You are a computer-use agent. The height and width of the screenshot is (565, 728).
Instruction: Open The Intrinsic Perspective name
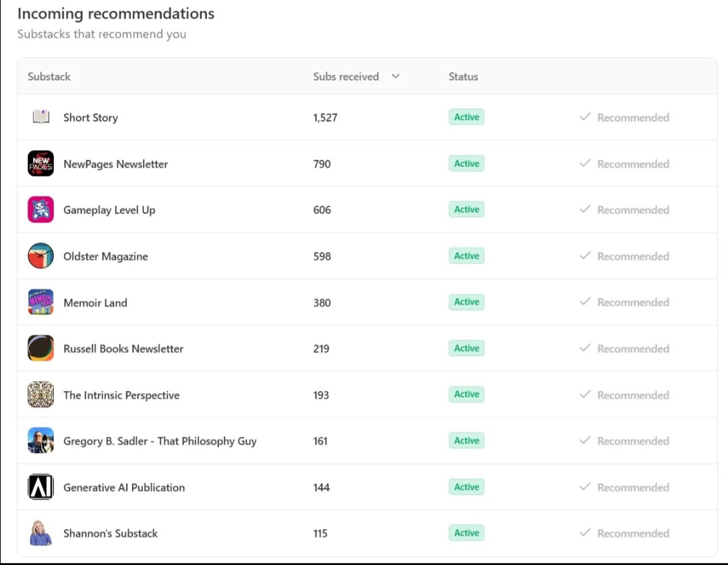121,395
